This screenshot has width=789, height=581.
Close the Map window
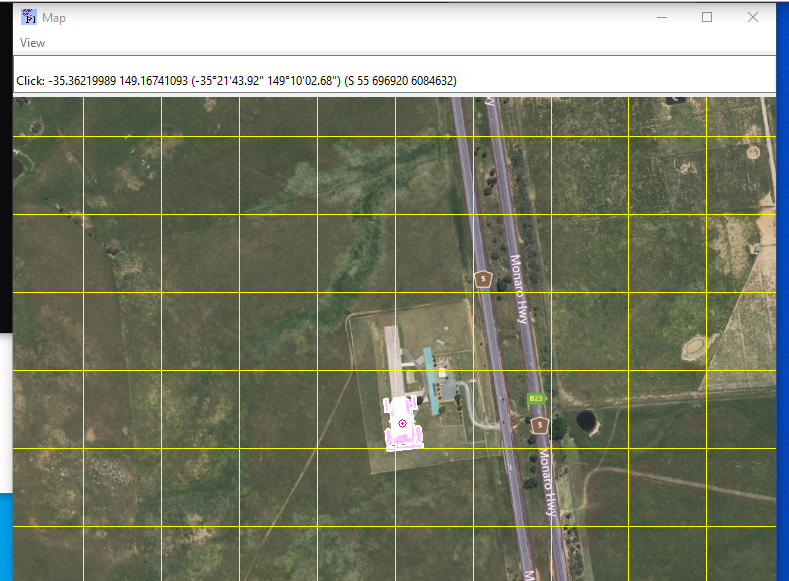[x=753, y=17]
